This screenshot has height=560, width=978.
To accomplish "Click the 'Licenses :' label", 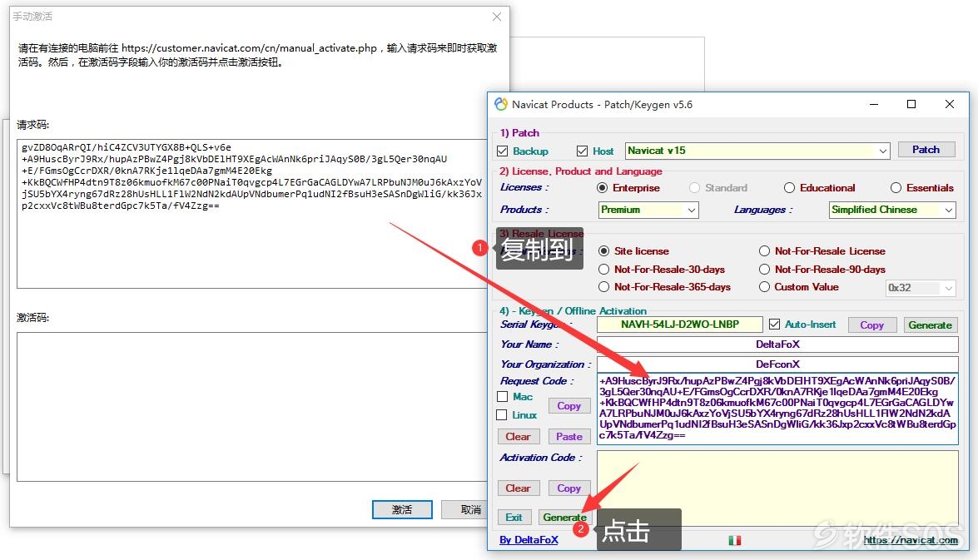I will 524,187.
